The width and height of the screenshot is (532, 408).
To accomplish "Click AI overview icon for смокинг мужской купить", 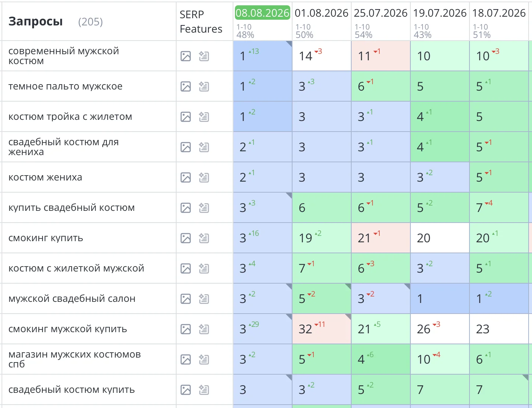I will [204, 329].
